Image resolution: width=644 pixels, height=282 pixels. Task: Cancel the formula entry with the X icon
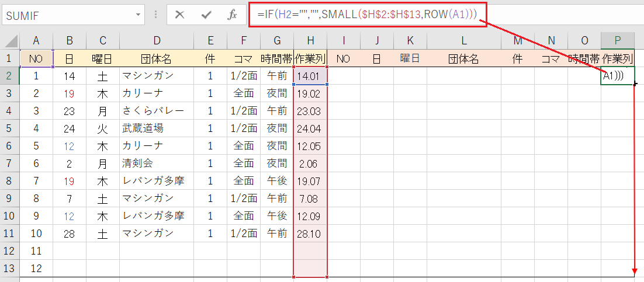(179, 15)
